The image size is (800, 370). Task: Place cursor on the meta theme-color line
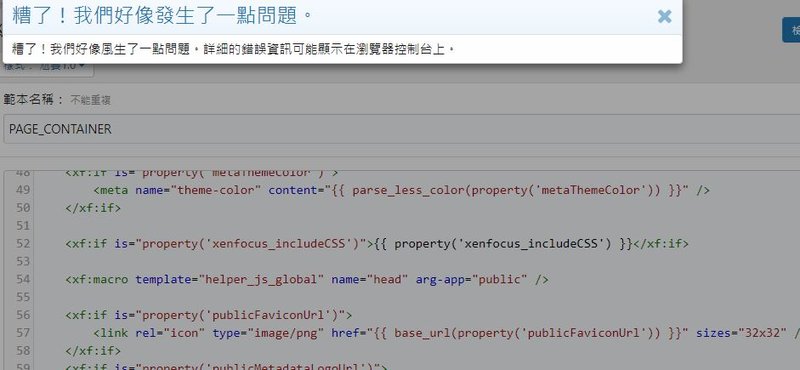click(402, 190)
